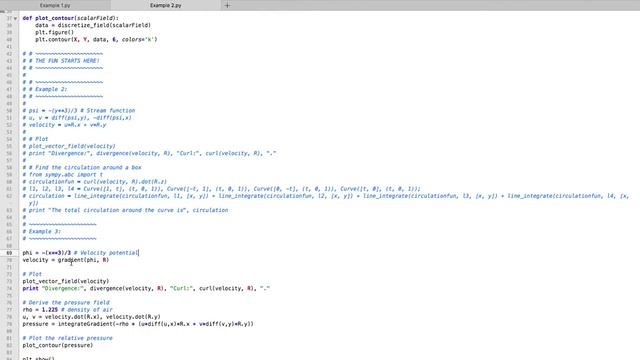Screen dimensions: 640x360
Task: Click the '# # Plot' comment on line 54
Action: click(x=35, y=139)
